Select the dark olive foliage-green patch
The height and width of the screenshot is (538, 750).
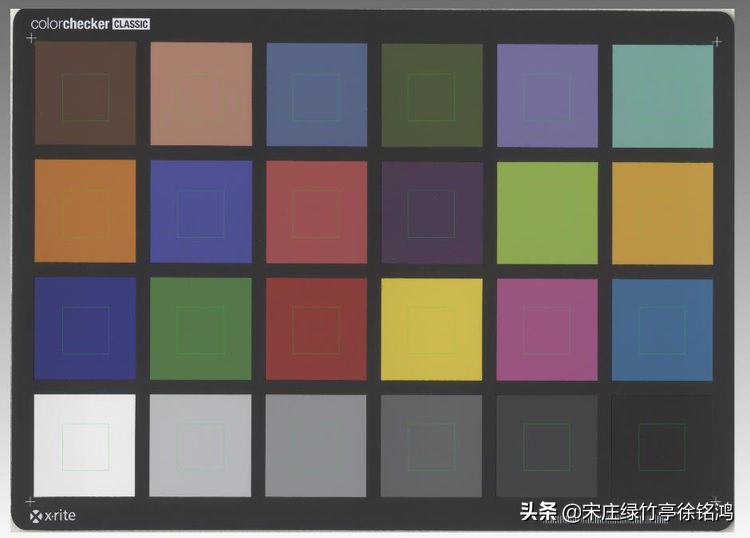coord(432,95)
